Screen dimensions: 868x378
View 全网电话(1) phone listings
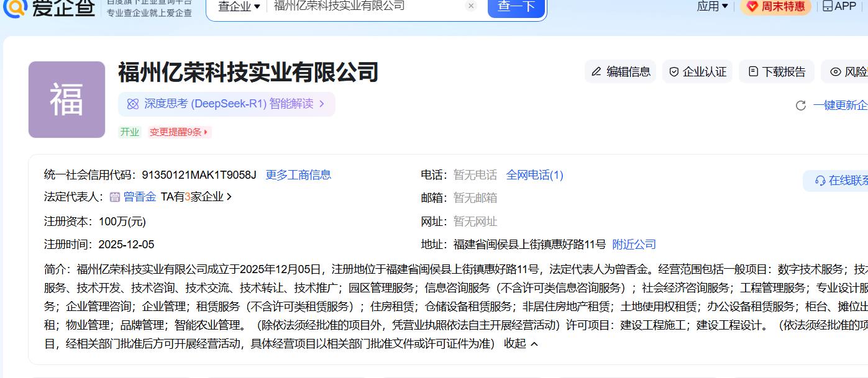tap(534, 175)
